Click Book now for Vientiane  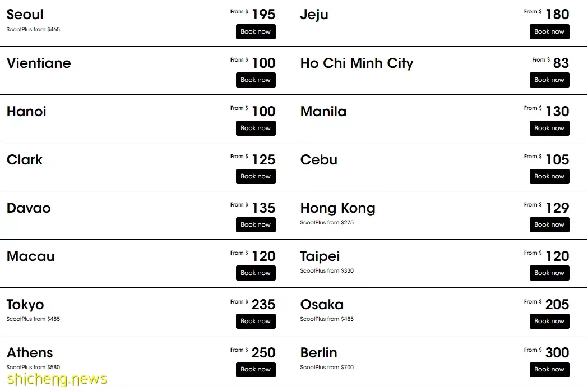256,80
